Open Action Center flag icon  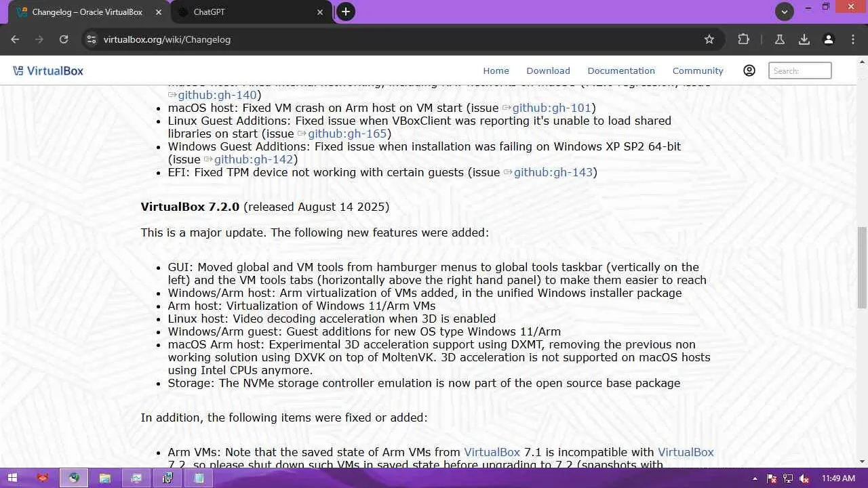tap(772, 479)
